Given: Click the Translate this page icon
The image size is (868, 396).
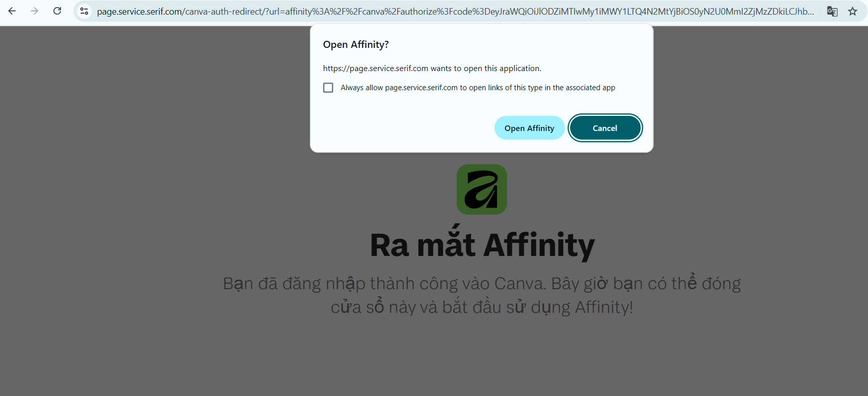Looking at the screenshot, I should click(x=832, y=11).
